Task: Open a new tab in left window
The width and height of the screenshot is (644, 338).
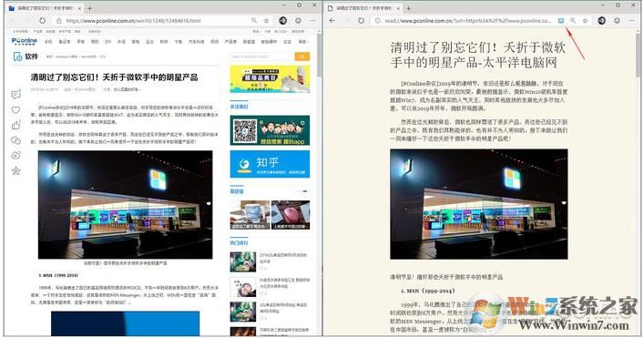Action: click(89, 8)
